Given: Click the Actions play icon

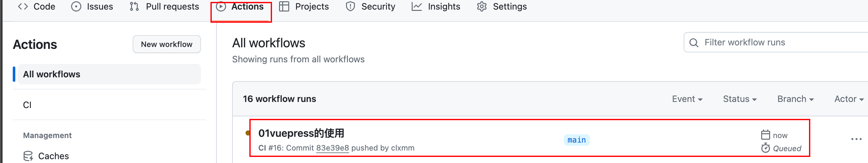Looking at the screenshot, I should pyautogui.click(x=221, y=6).
